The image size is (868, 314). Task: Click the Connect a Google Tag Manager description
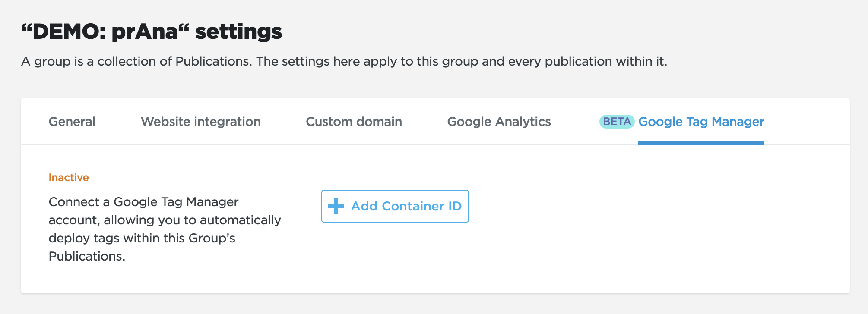tap(165, 229)
